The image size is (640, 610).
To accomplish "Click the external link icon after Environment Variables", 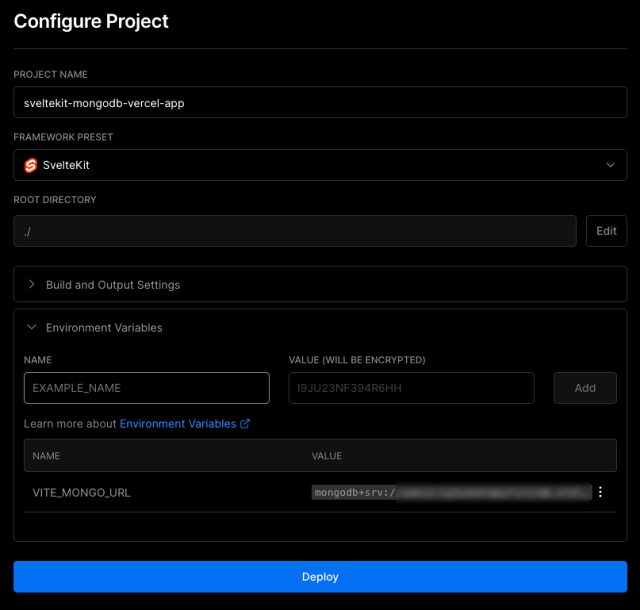I will tap(245, 424).
